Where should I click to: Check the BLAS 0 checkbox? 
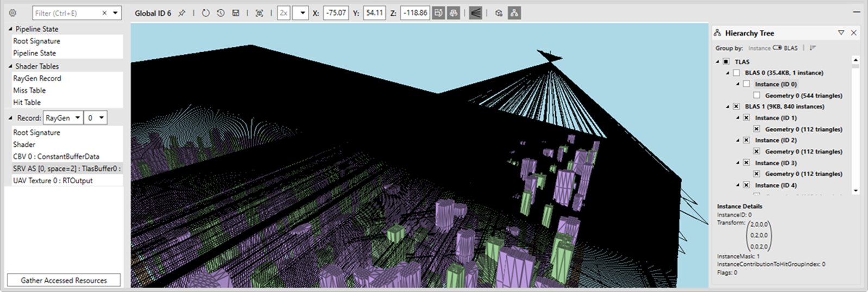click(x=737, y=73)
